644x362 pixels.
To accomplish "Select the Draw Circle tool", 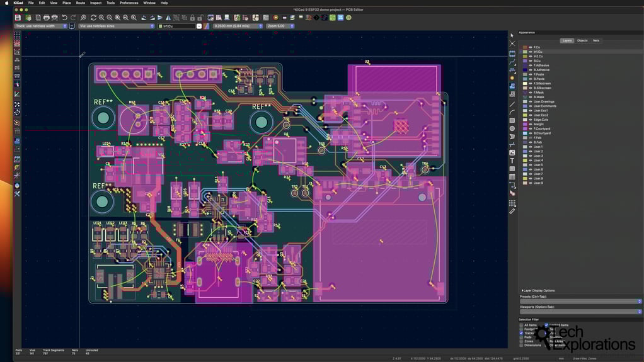I will pos(512,128).
